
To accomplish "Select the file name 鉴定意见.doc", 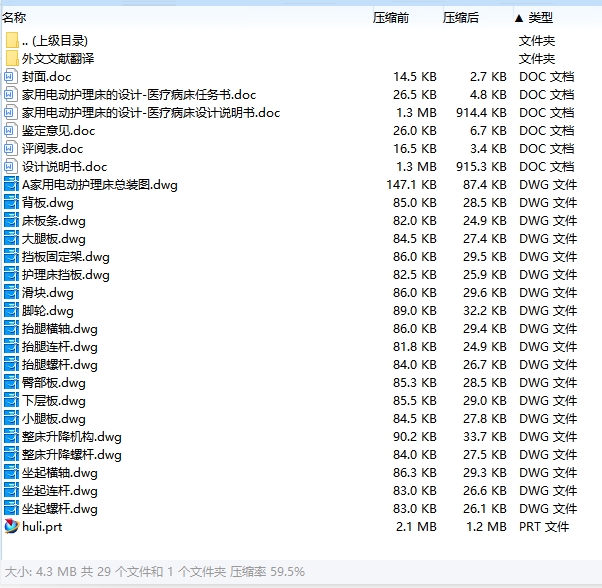I will [x=58, y=131].
